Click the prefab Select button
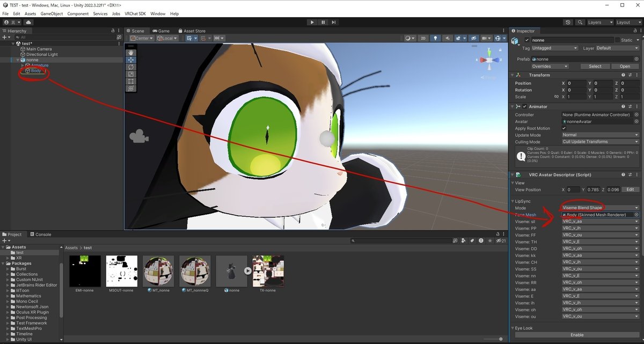Image resolution: width=644 pixels, height=344 pixels. [595, 67]
